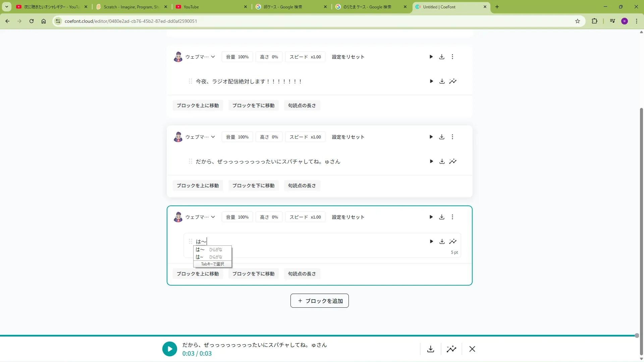The height and width of the screenshot is (362, 644).
Task: Play the 今夜、ラジオ配信 sentence line
Action: pyautogui.click(x=431, y=81)
